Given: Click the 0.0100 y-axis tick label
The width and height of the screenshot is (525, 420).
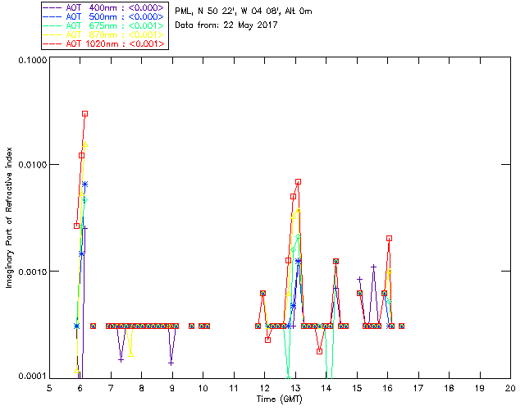Looking at the screenshot, I should point(31,166).
